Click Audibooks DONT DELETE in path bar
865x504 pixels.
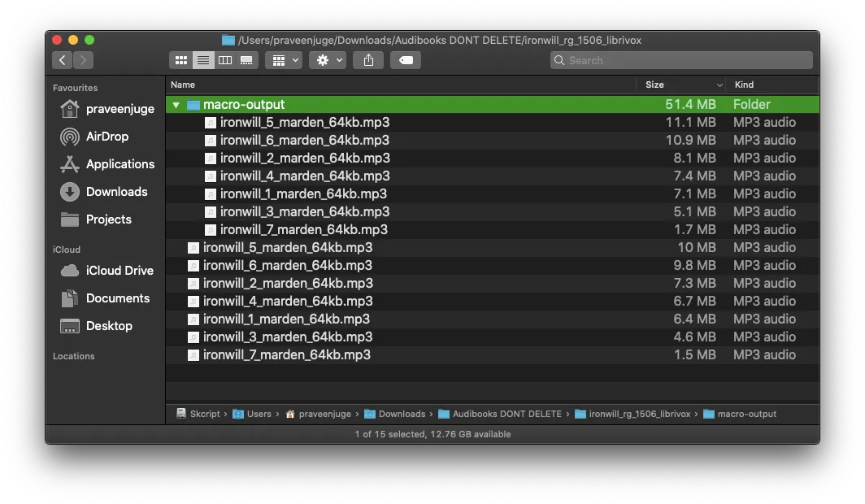506,414
